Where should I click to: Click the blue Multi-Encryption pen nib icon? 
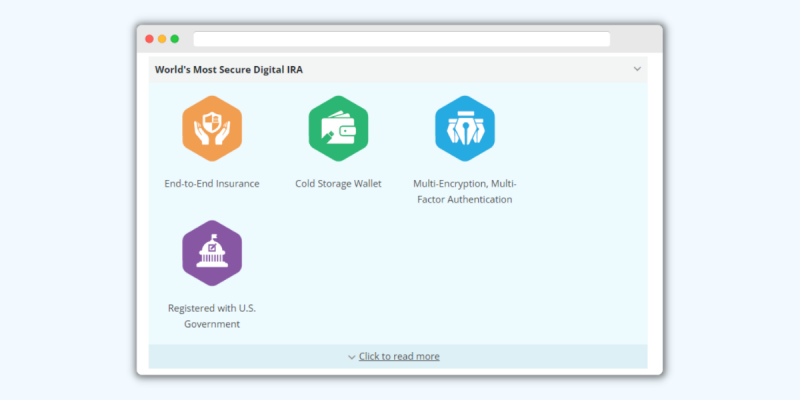tap(465, 129)
